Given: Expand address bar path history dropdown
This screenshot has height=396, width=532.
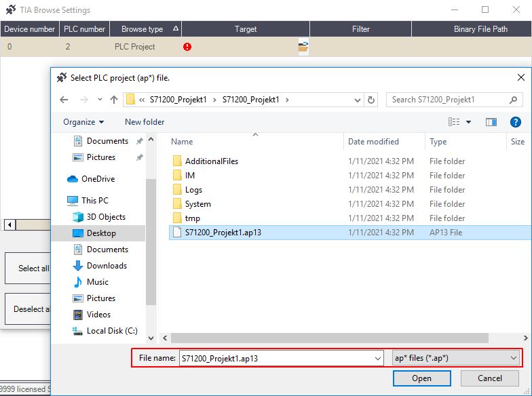Looking at the screenshot, I should coord(357,100).
